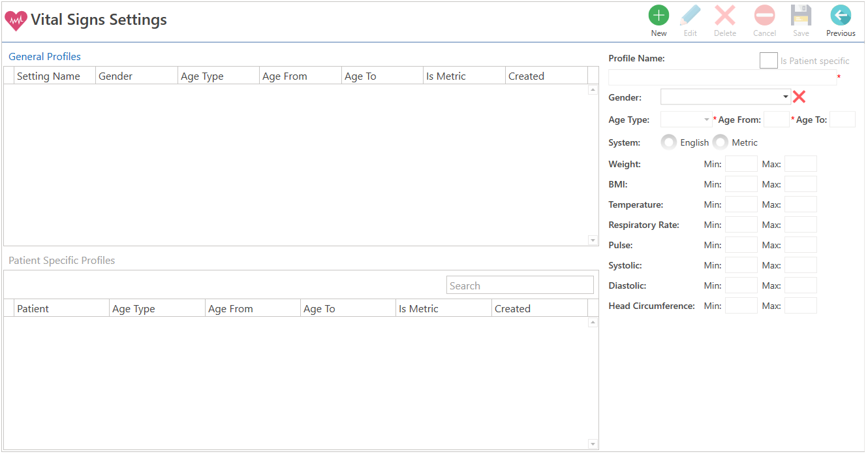Toggle the Is Patient specific checkbox
Image resolution: width=868 pixels, height=454 pixels.
(x=769, y=60)
